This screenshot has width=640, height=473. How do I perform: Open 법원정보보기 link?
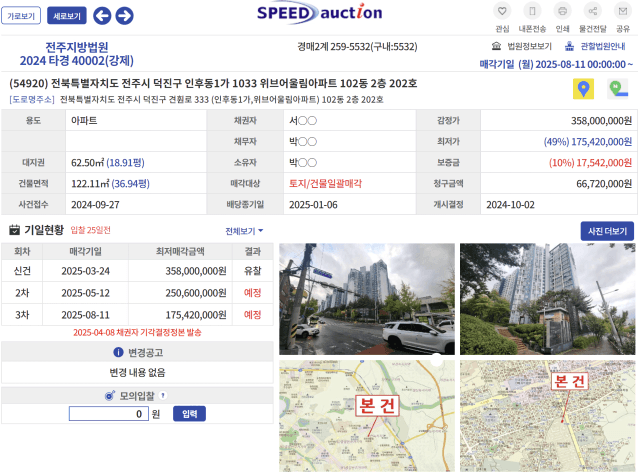529,46
